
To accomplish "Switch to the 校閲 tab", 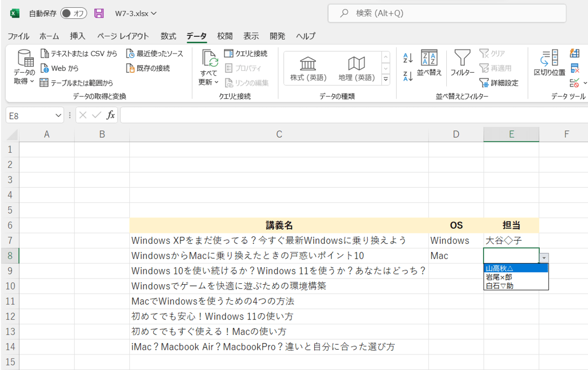I will pyautogui.click(x=225, y=36).
